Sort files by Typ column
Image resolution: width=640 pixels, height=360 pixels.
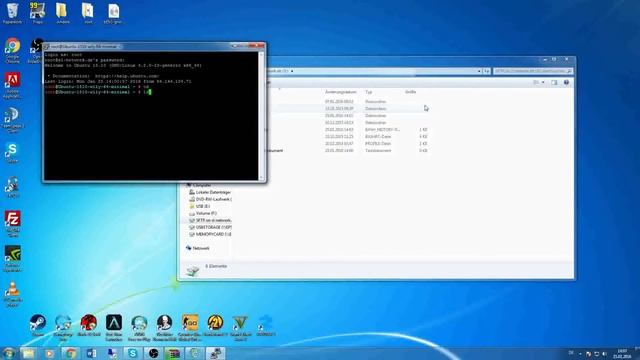click(369, 92)
